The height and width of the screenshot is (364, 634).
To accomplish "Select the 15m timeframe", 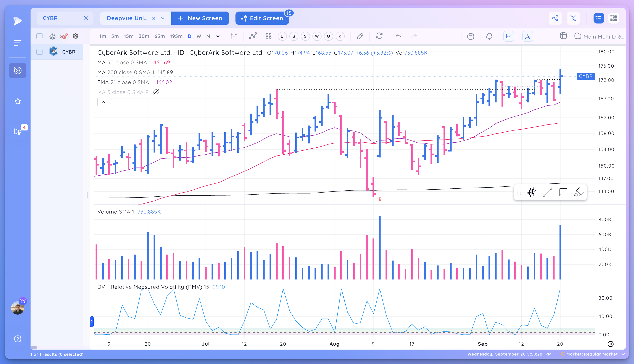I will pyautogui.click(x=129, y=36).
